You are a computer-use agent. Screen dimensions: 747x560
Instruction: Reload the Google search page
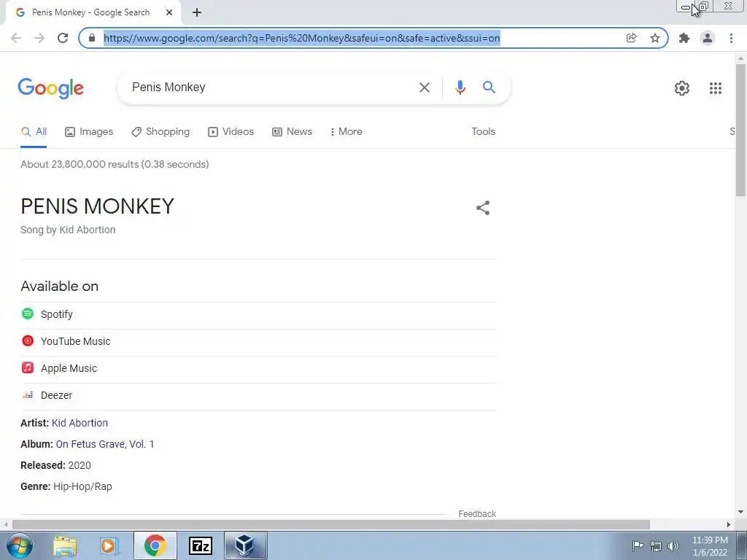click(x=63, y=38)
